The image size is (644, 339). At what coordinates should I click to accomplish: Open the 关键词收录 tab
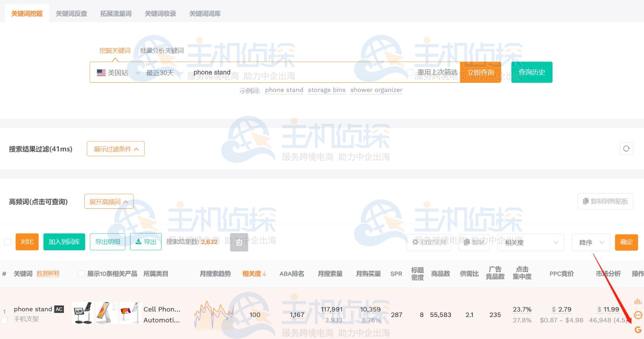[x=160, y=13]
